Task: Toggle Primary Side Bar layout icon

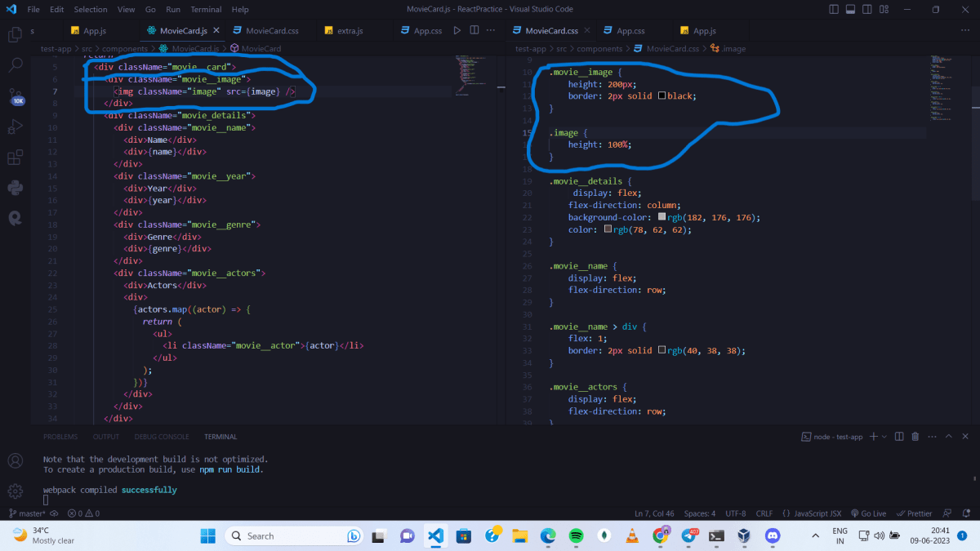Action: [834, 9]
